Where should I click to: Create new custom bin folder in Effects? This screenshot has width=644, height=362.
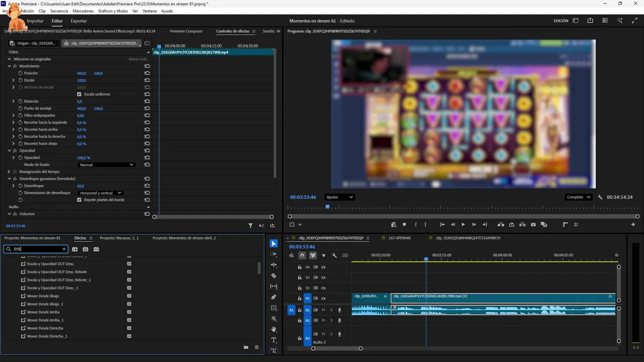(x=246, y=347)
